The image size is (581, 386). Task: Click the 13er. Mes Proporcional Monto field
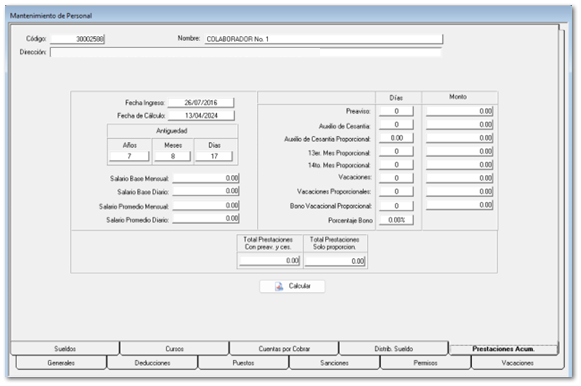coord(459,151)
